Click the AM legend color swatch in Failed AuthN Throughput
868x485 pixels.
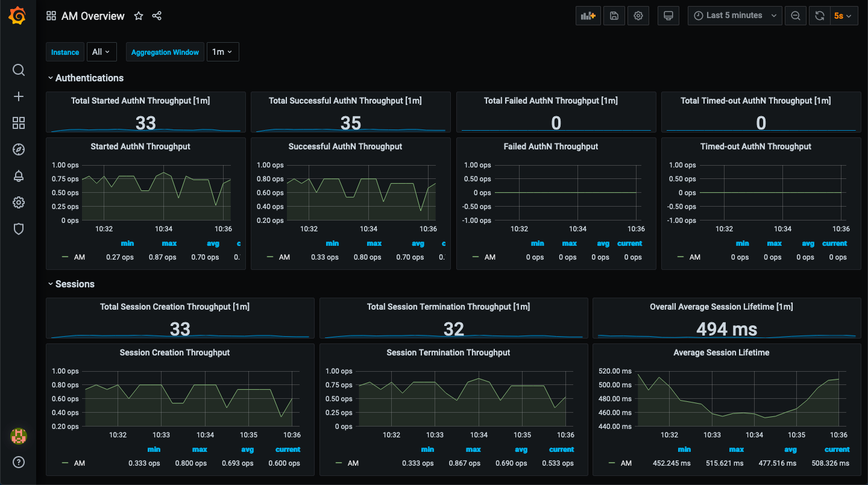(476, 257)
